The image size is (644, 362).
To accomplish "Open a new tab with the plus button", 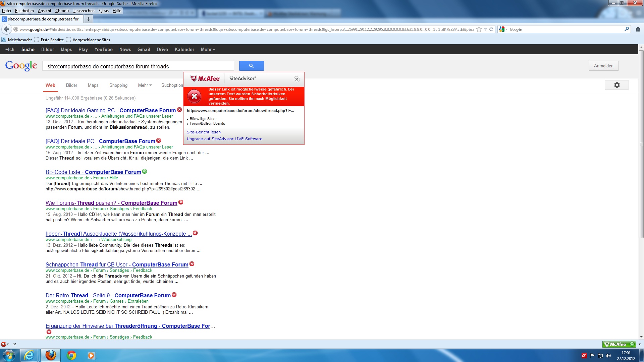I will tap(89, 19).
